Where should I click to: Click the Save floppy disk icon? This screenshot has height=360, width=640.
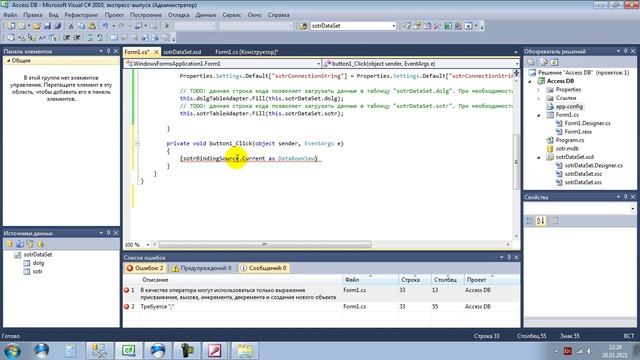pyautogui.click(x=47, y=26)
